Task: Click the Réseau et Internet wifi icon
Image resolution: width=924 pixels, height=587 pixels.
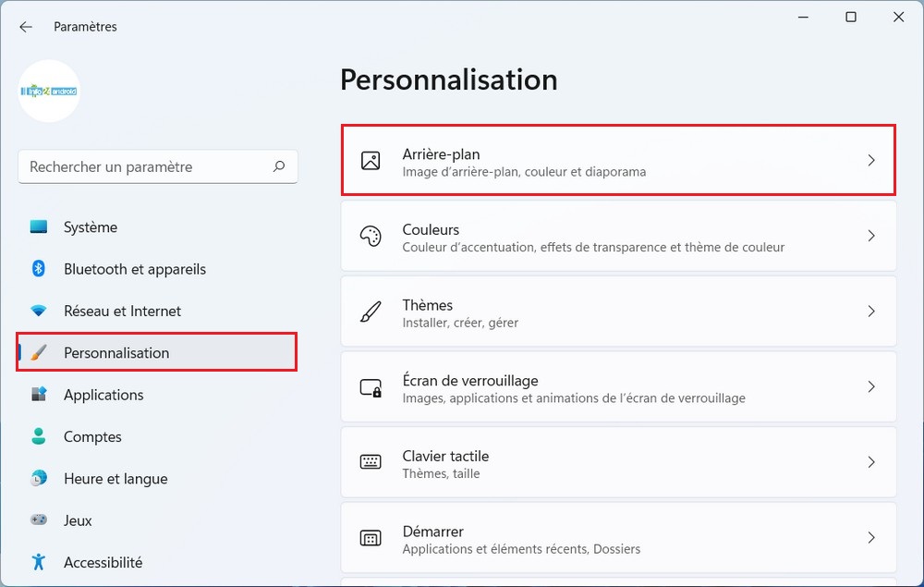Action: tap(38, 311)
